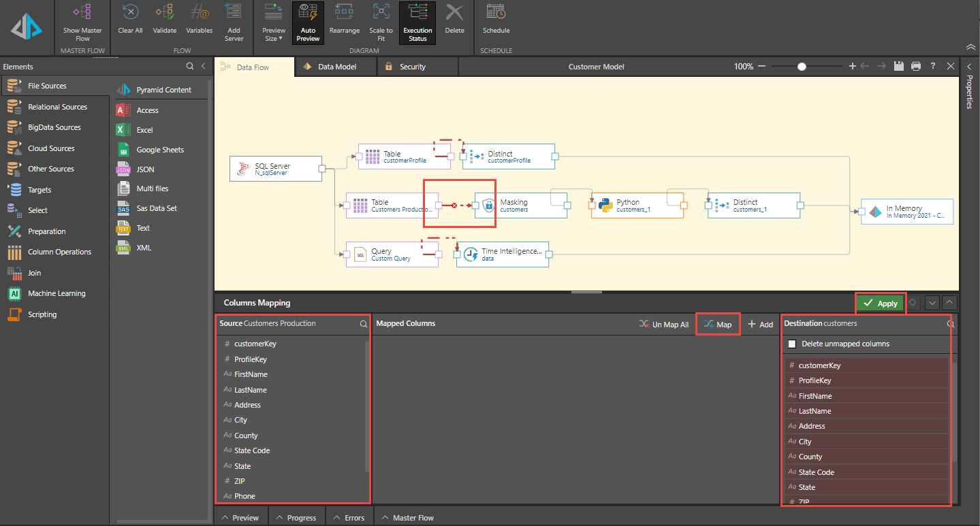Click the zoom out minus button

(x=761, y=67)
